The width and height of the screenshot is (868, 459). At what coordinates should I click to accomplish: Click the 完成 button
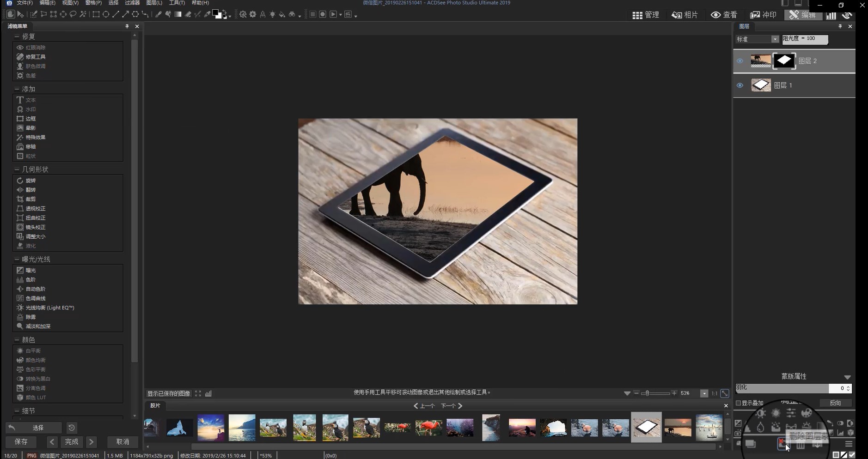coord(72,442)
